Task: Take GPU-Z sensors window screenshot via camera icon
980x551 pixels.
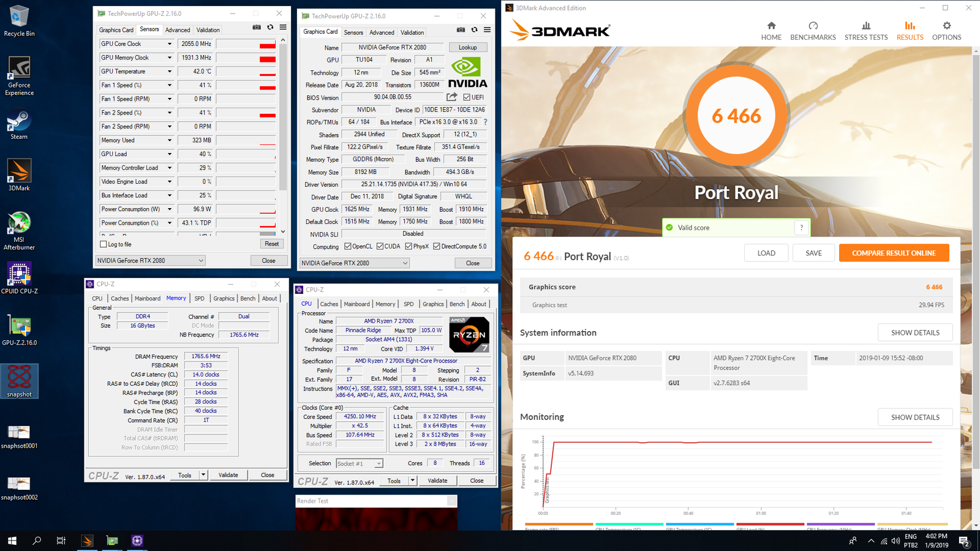Action: click(x=257, y=28)
